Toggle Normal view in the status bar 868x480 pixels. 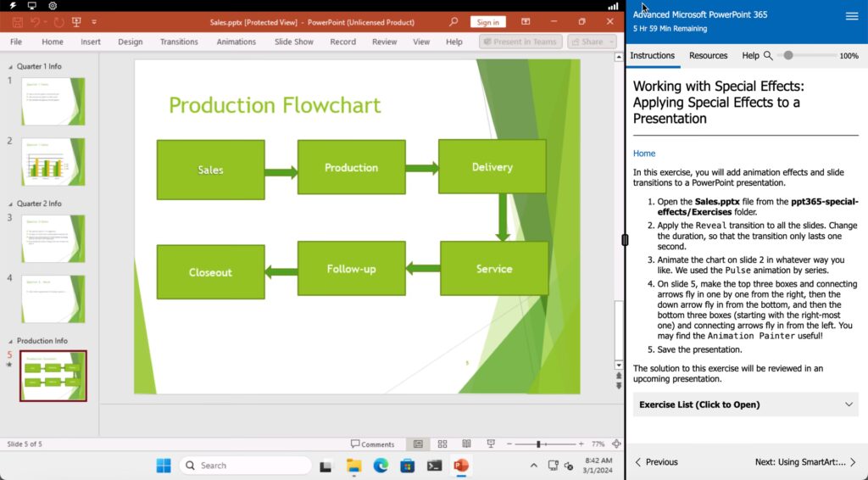pyautogui.click(x=417, y=444)
